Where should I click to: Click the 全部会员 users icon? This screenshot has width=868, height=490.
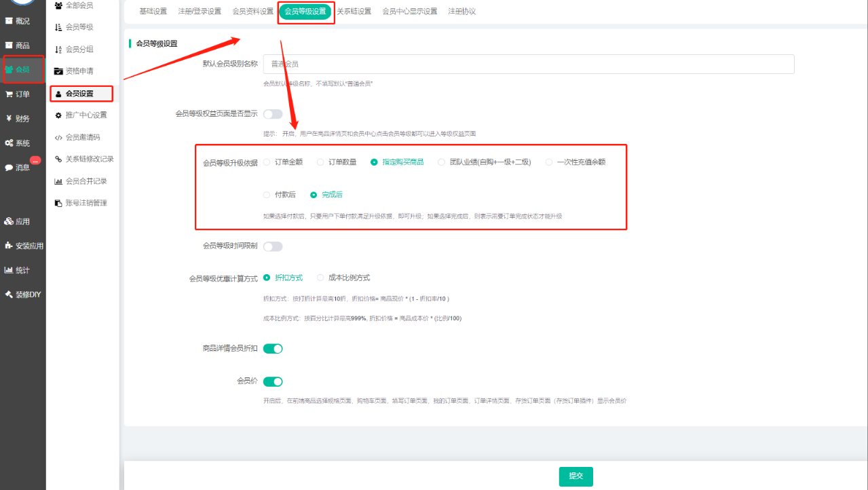[58, 5]
